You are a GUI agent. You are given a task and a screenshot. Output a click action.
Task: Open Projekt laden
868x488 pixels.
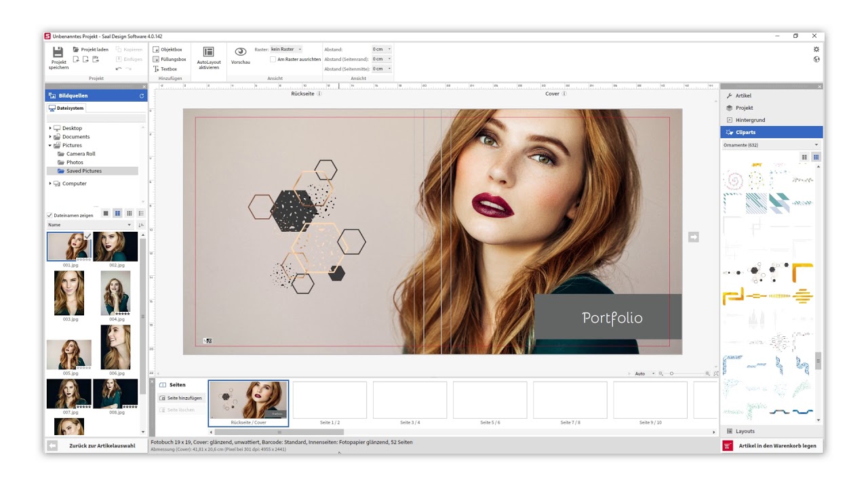(91, 49)
